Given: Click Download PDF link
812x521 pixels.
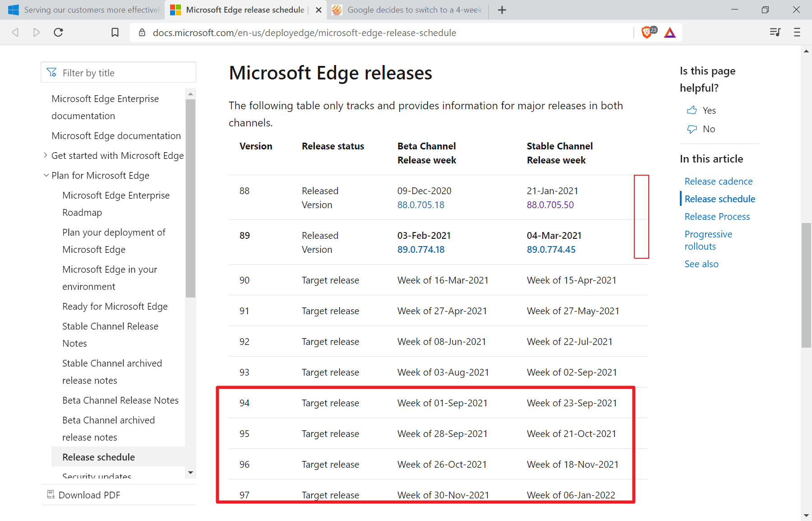Looking at the screenshot, I should coord(89,495).
